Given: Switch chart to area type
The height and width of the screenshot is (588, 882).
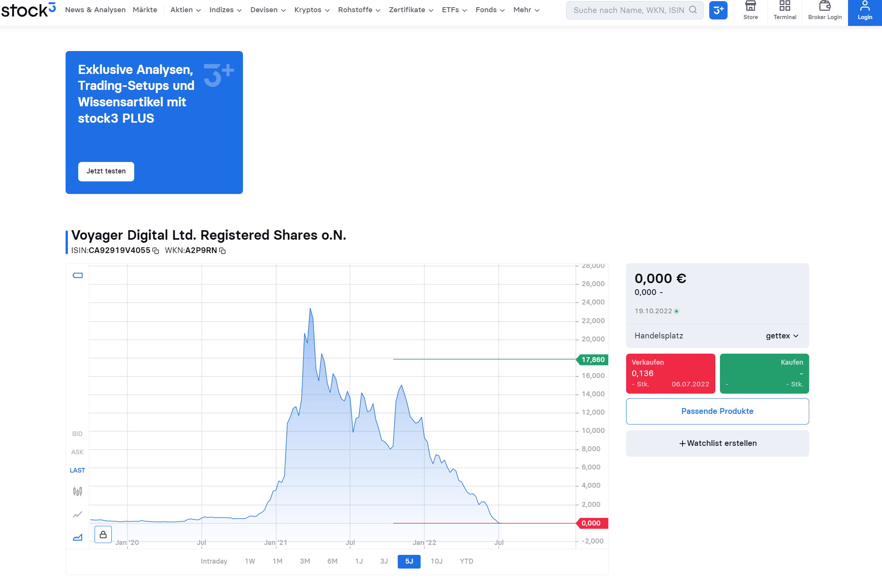Looking at the screenshot, I should 77,537.
